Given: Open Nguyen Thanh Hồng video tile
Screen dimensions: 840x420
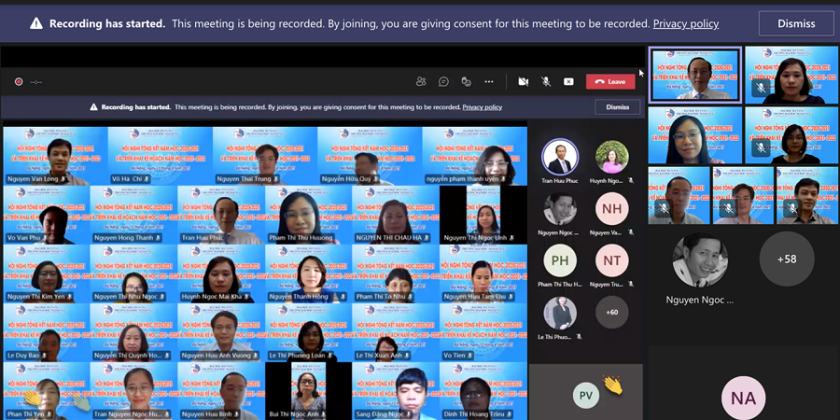Looking at the screenshot, I should coord(309,274).
